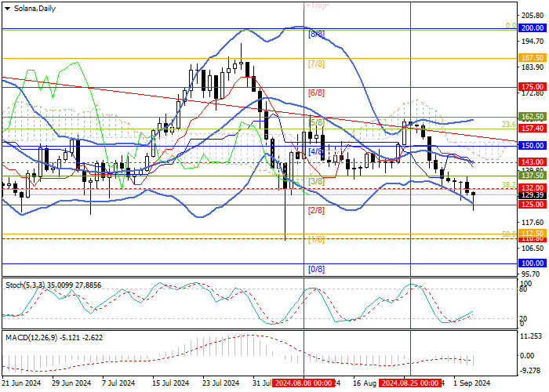
Task: Click the 183.90 value on price scale
Action: click(x=534, y=67)
